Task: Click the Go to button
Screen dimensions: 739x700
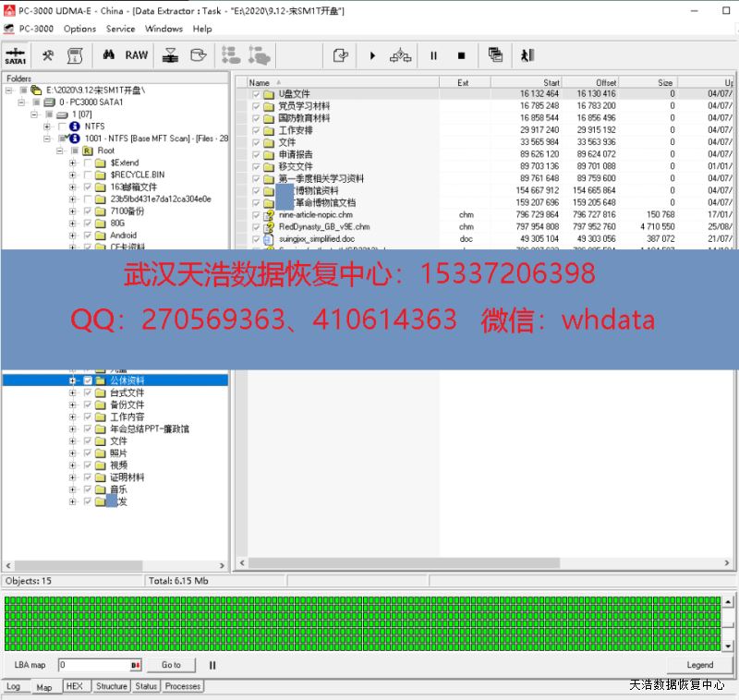Action: (171, 665)
